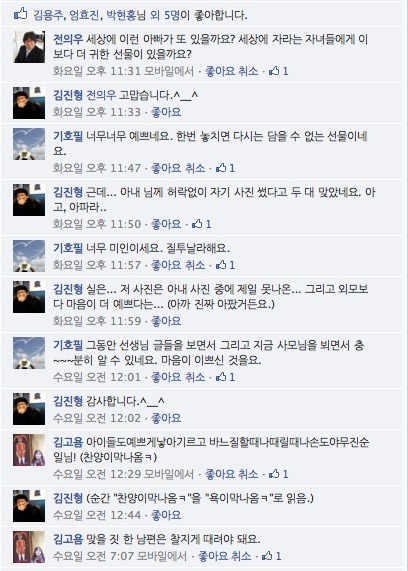Click 기호필's name on the first comment
This screenshot has height=571, width=408.
click(x=68, y=136)
